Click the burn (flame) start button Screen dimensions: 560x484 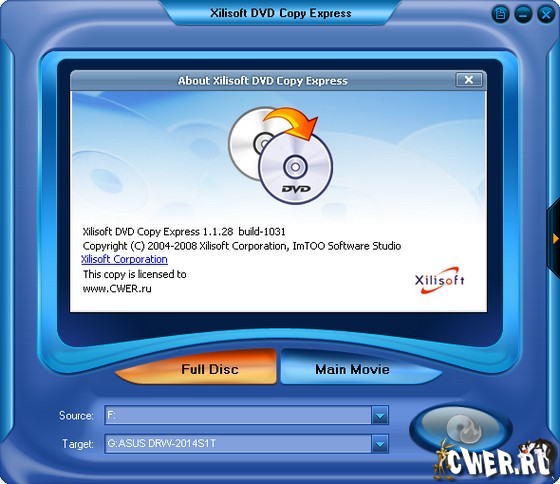tap(461, 428)
